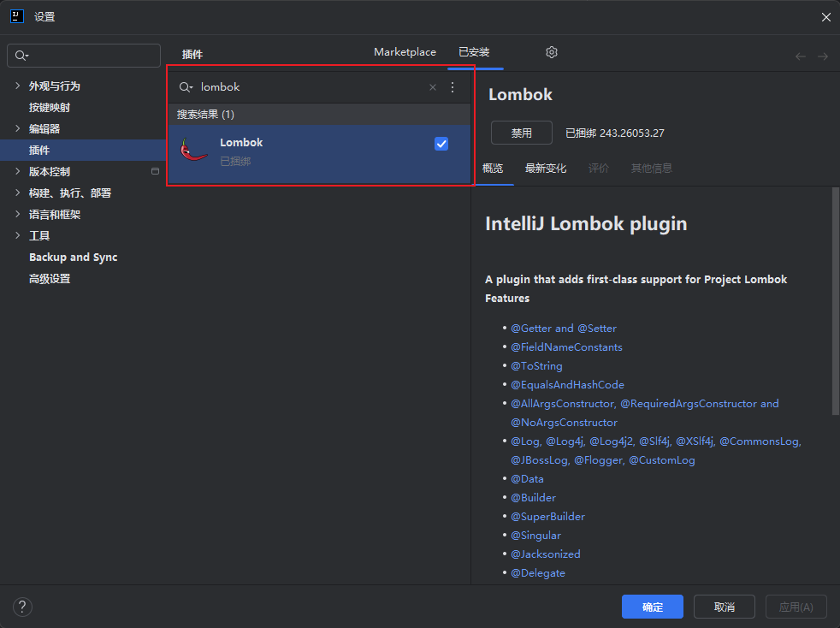Viewport: 840px width, 628px height.
Task: Switch to the Marketplace tab
Action: [x=405, y=52]
